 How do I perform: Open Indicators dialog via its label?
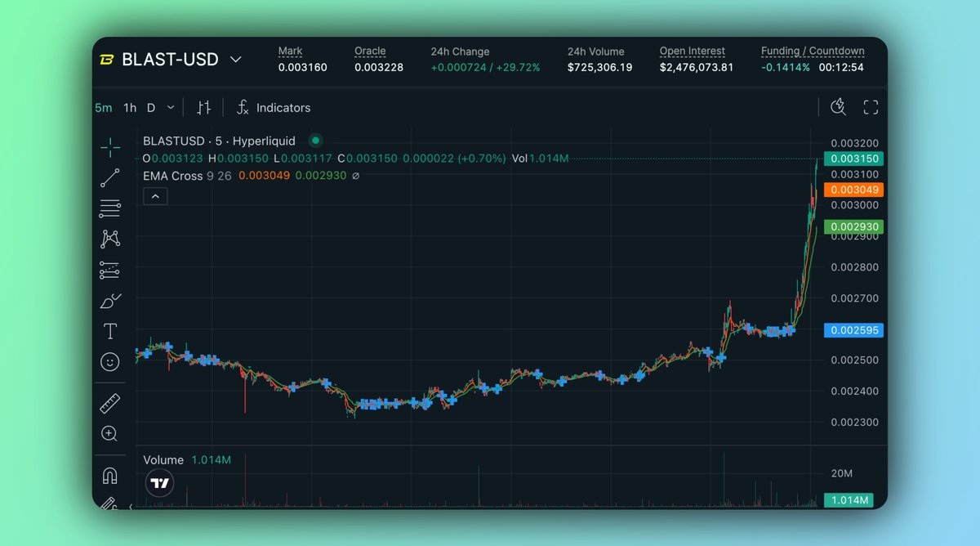[283, 108]
